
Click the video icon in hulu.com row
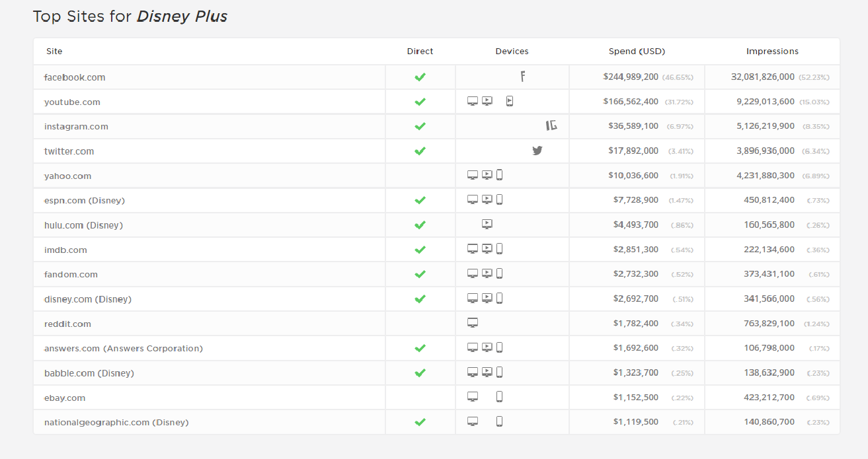click(x=487, y=225)
